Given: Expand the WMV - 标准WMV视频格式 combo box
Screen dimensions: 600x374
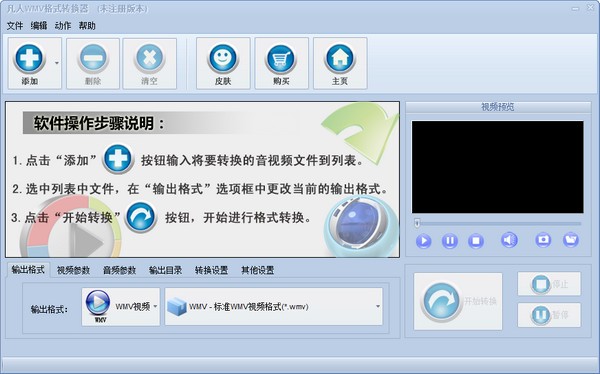Looking at the screenshot, I should 274,307.
